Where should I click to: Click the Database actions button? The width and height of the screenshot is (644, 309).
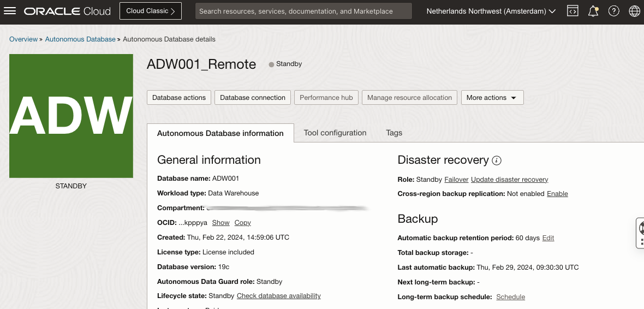click(179, 97)
